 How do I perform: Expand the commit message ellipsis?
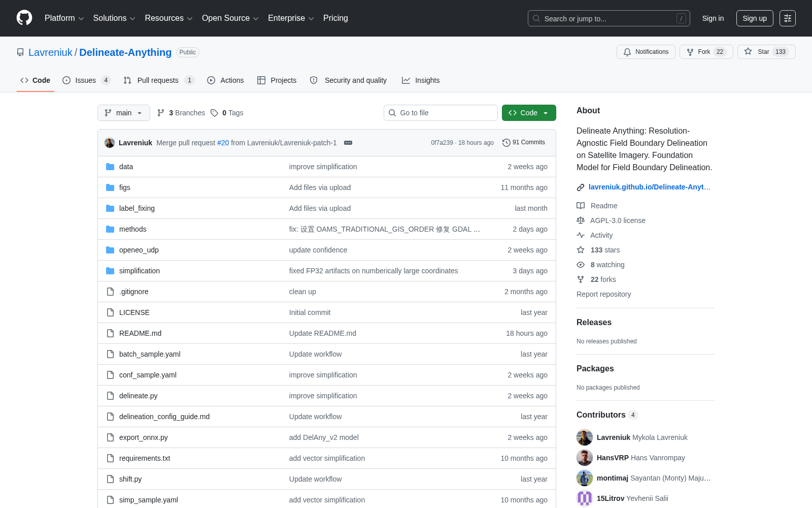(348, 143)
